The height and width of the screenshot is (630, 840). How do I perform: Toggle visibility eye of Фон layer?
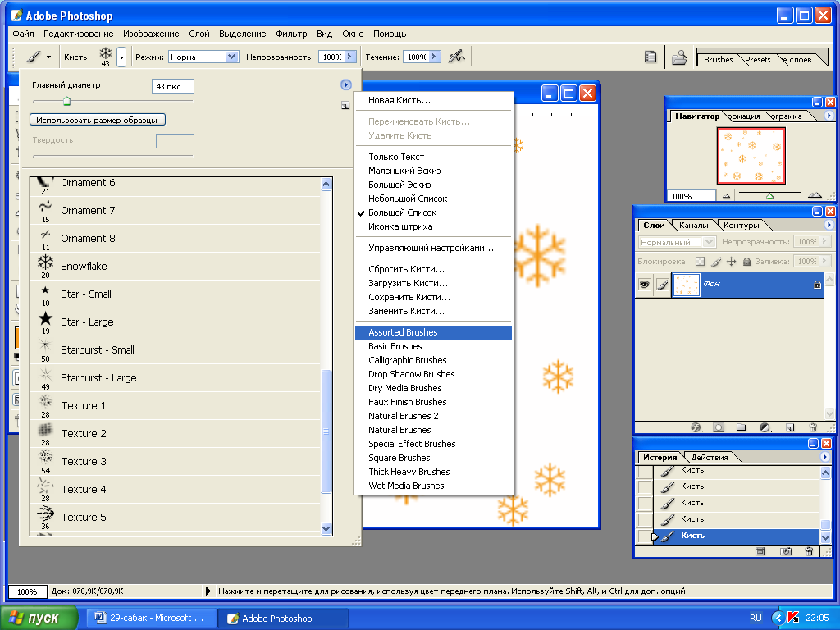[x=644, y=284]
